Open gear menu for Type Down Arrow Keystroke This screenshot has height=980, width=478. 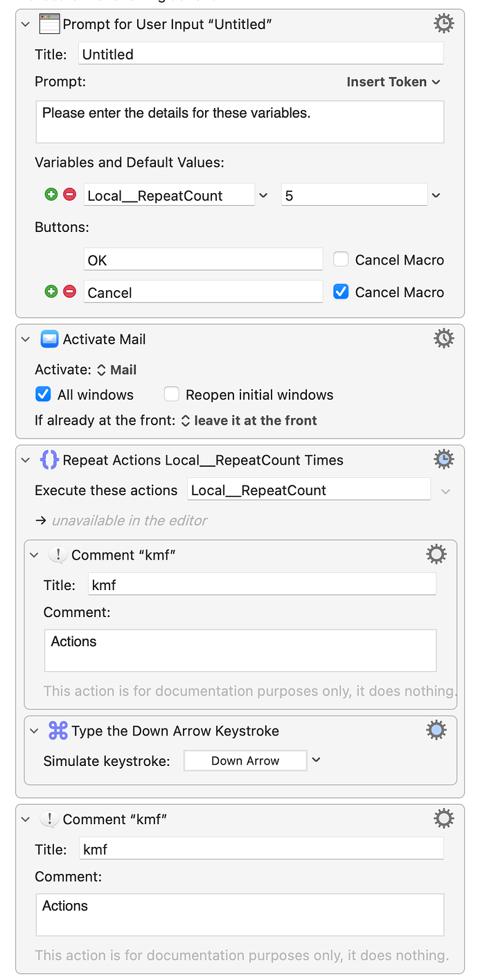pyautogui.click(x=436, y=730)
